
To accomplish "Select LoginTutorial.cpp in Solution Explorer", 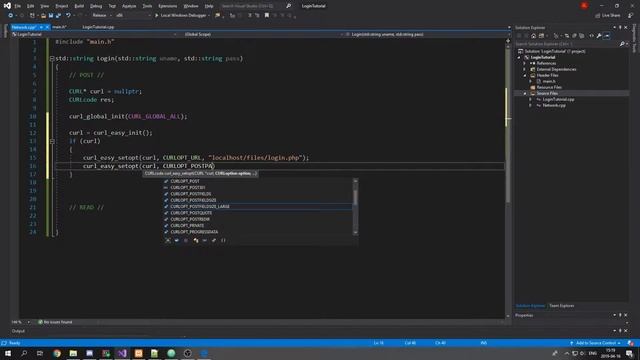I will pyautogui.click(x=558, y=99).
